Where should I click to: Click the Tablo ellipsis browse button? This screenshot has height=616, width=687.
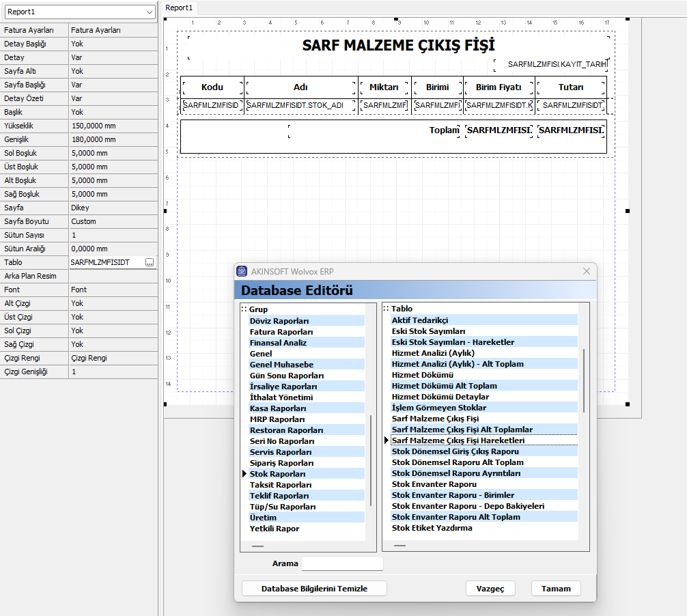tap(150, 262)
